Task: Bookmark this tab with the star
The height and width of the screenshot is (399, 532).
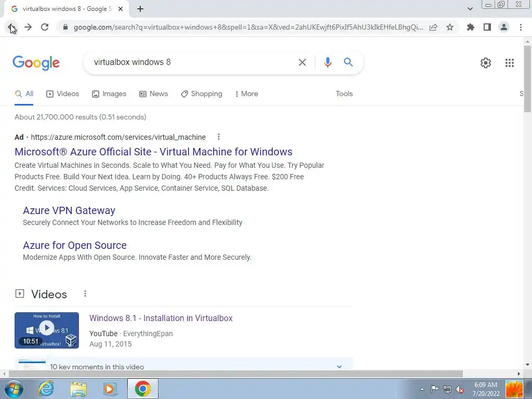Action: click(x=450, y=27)
